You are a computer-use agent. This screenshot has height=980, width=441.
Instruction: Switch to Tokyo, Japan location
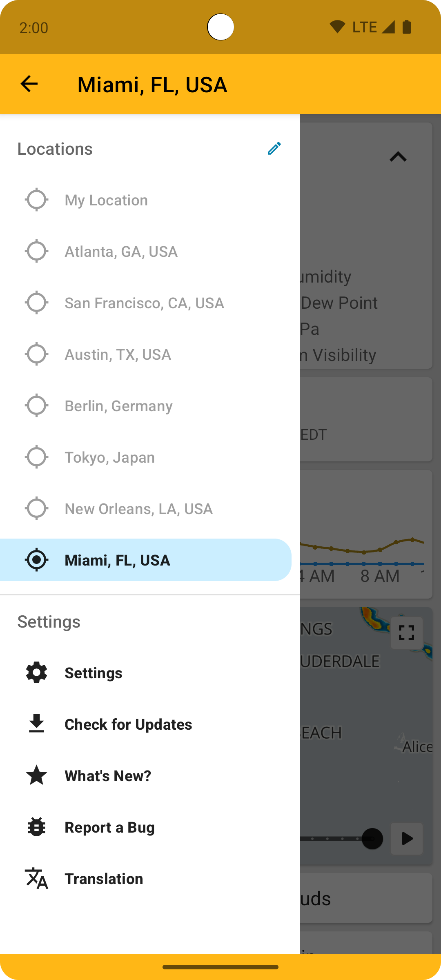click(109, 457)
